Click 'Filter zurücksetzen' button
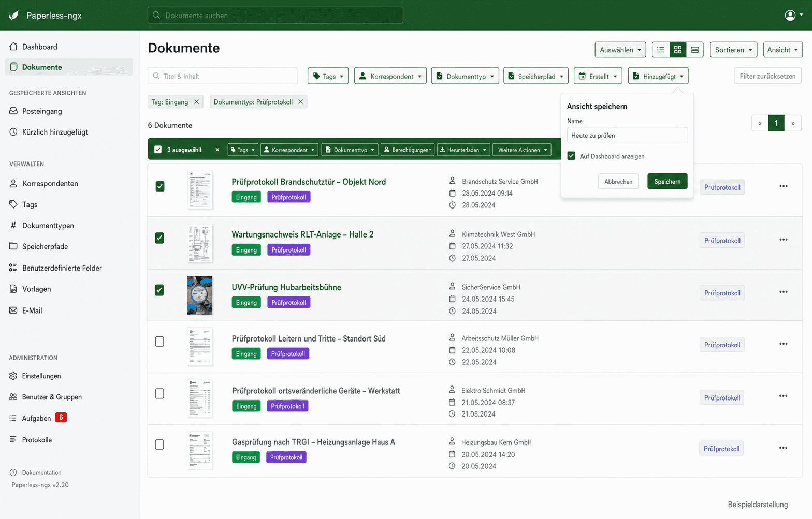This screenshot has width=812, height=519. coord(767,76)
